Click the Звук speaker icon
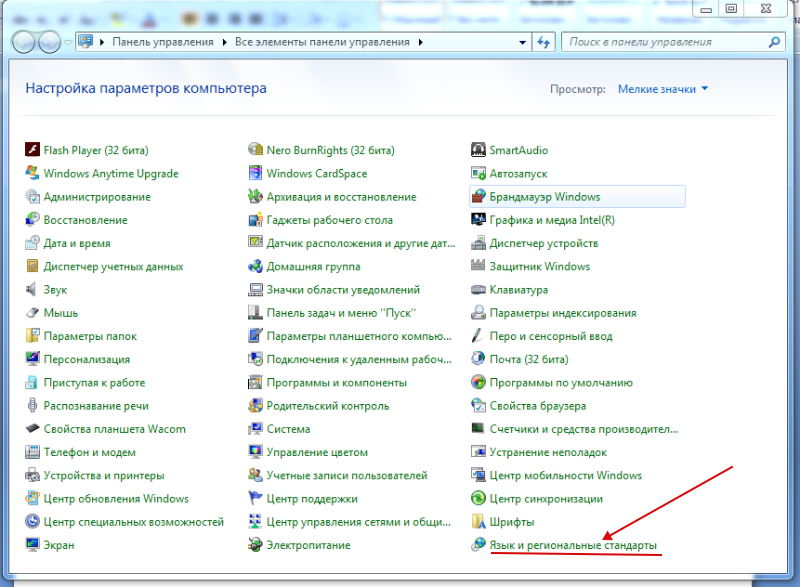Viewport: 800px width, 587px height. click(32, 289)
